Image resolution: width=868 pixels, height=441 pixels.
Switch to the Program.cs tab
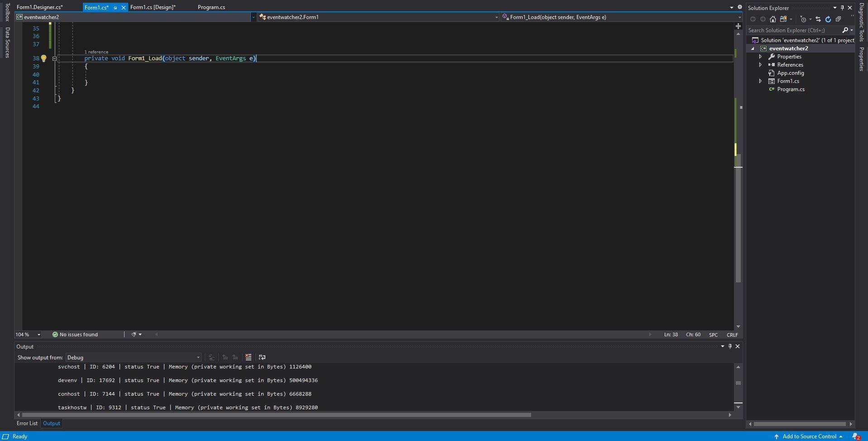[211, 7]
